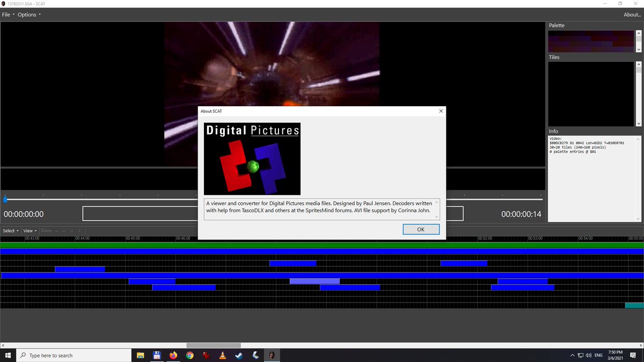Click OK in the About SCAT dialog

point(421,229)
